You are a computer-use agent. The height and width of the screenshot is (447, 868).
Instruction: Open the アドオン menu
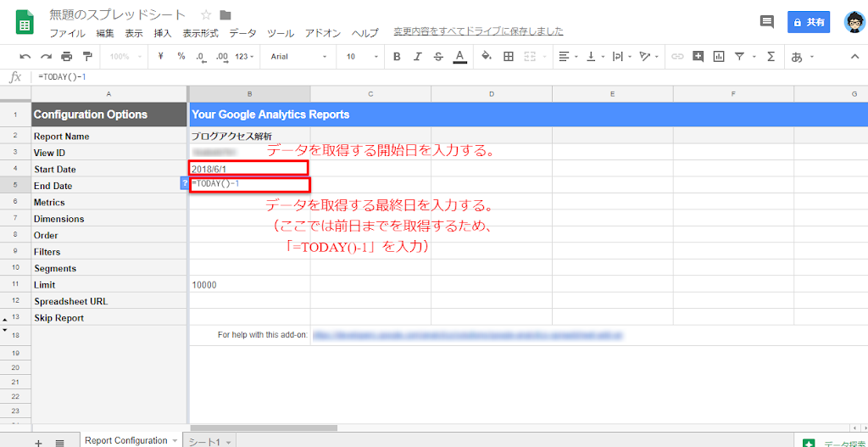coord(323,33)
